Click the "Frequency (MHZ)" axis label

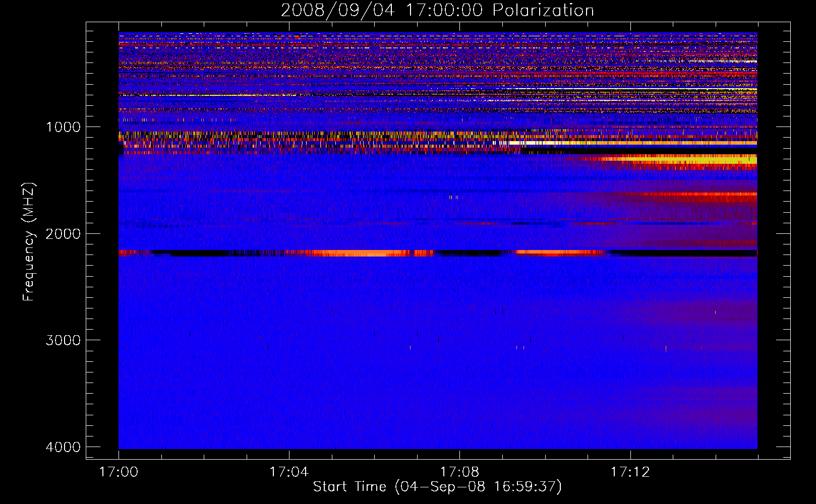tap(29, 242)
